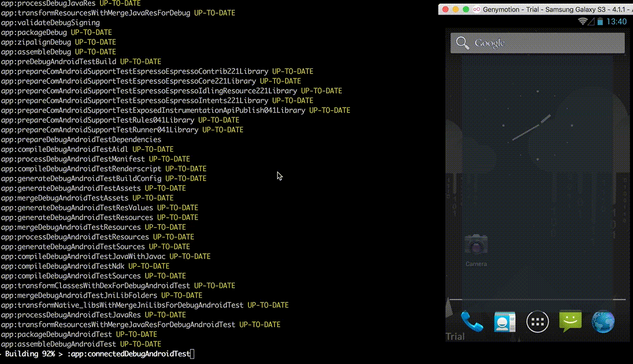Click the EspressoCore221Library task line

(x=151, y=81)
